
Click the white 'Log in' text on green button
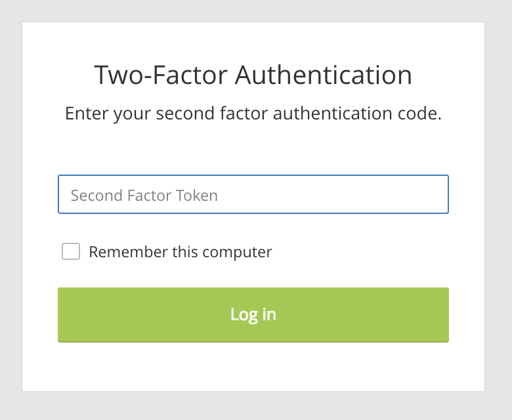tap(253, 314)
